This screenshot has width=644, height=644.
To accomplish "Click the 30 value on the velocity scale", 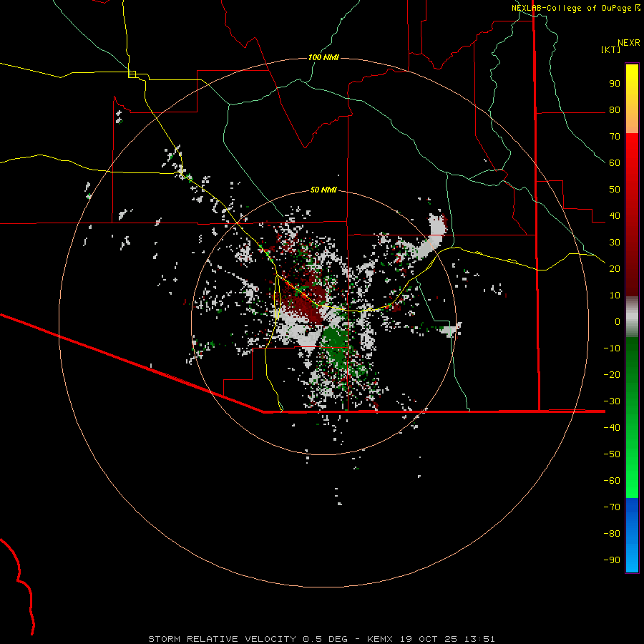I will (x=615, y=243).
